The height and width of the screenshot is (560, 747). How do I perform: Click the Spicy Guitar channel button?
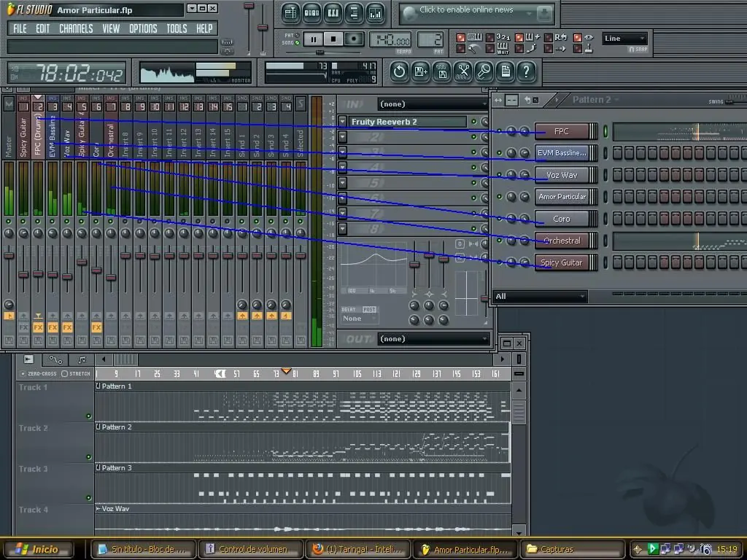(562, 262)
